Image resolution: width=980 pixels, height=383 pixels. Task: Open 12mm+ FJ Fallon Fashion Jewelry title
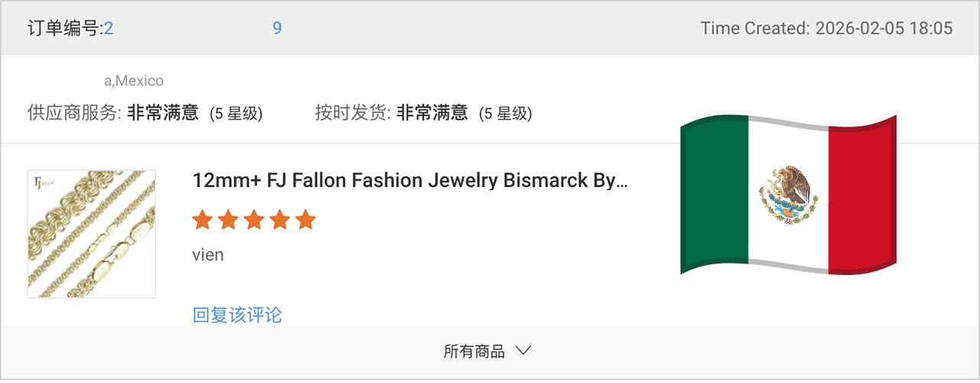coord(410,181)
